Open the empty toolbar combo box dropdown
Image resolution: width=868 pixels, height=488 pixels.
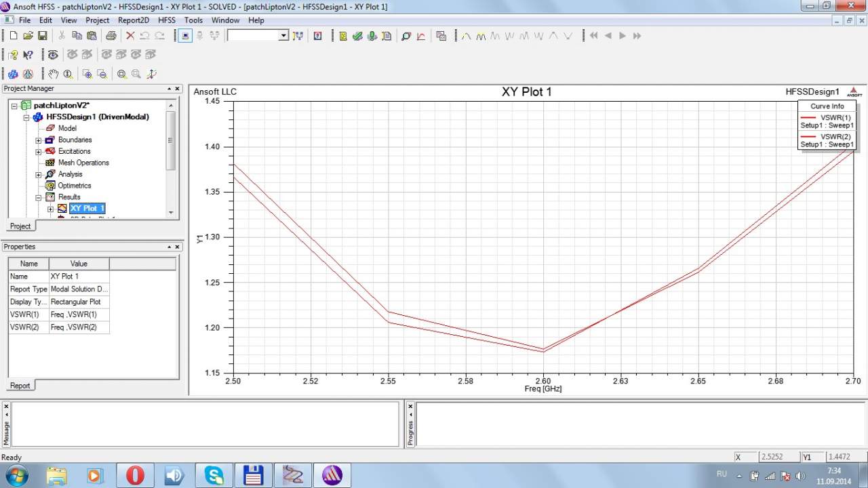pyautogui.click(x=283, y=36)
